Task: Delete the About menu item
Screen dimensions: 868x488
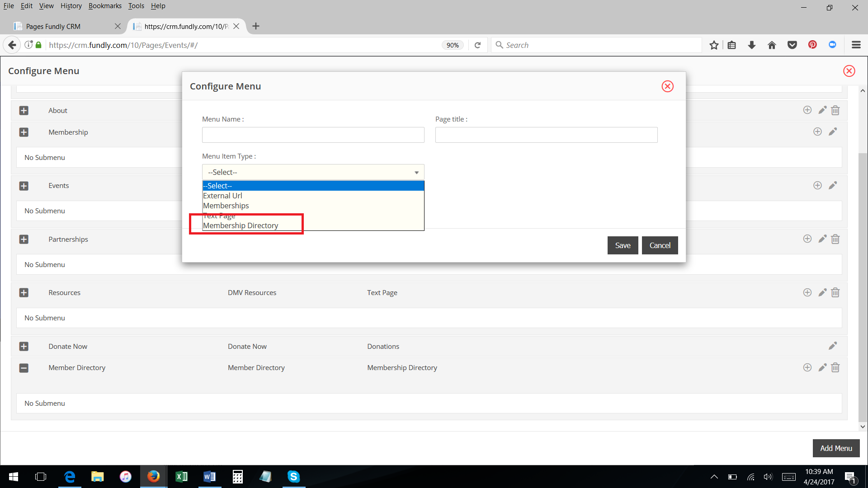Action: (835, 110)
